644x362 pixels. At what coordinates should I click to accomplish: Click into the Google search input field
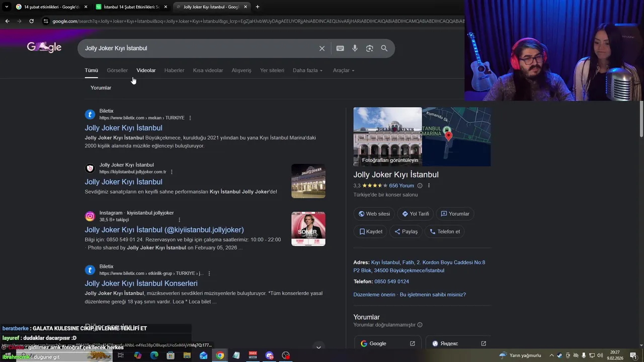coord(199,48)
